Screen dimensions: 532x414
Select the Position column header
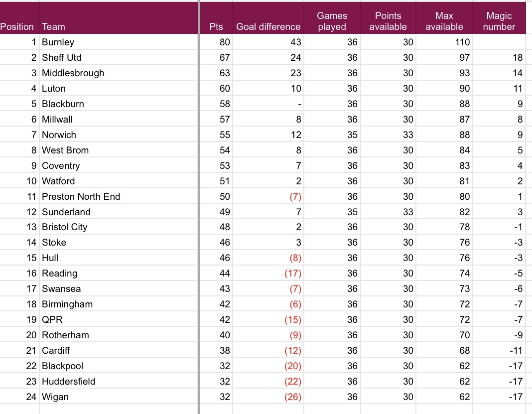(17, 27)
